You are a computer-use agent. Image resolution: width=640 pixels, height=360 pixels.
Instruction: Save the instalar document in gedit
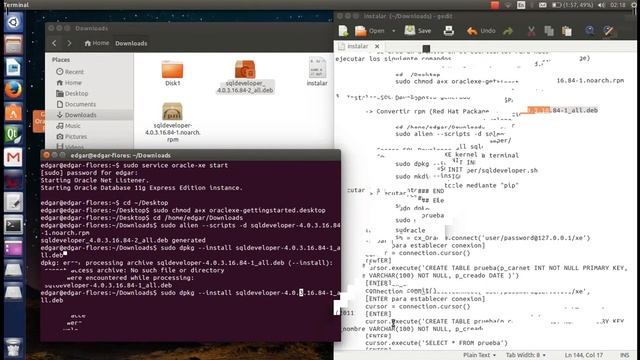(x=418, y=31)
